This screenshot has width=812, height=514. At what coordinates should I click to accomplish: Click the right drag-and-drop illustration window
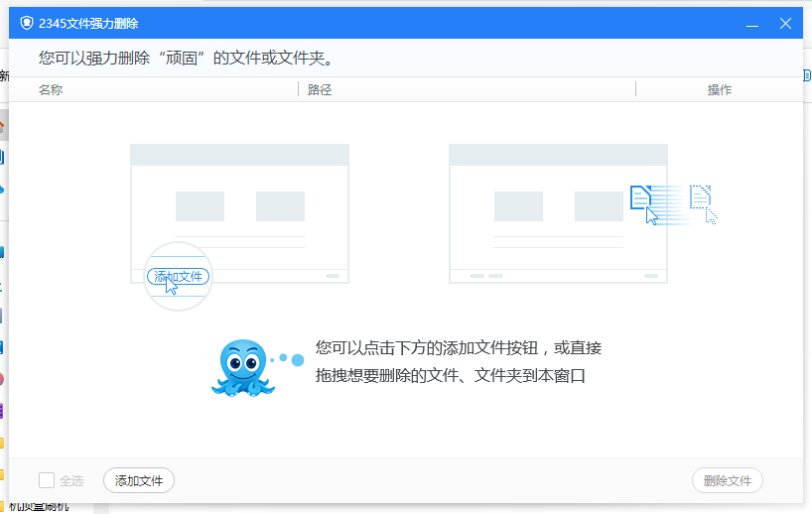[x=558, y=212]
